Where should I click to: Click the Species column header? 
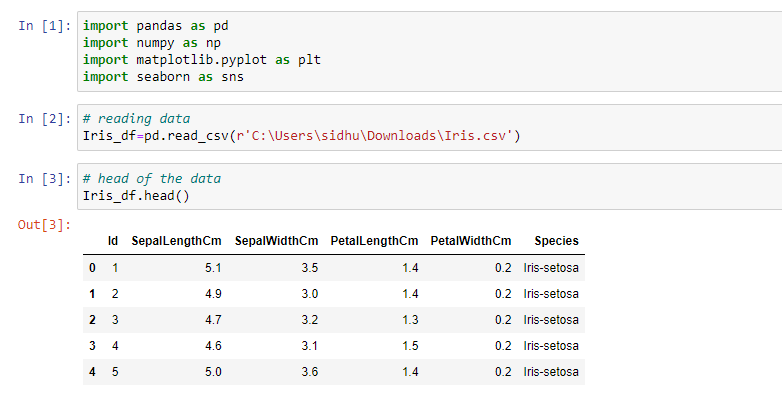557,241
